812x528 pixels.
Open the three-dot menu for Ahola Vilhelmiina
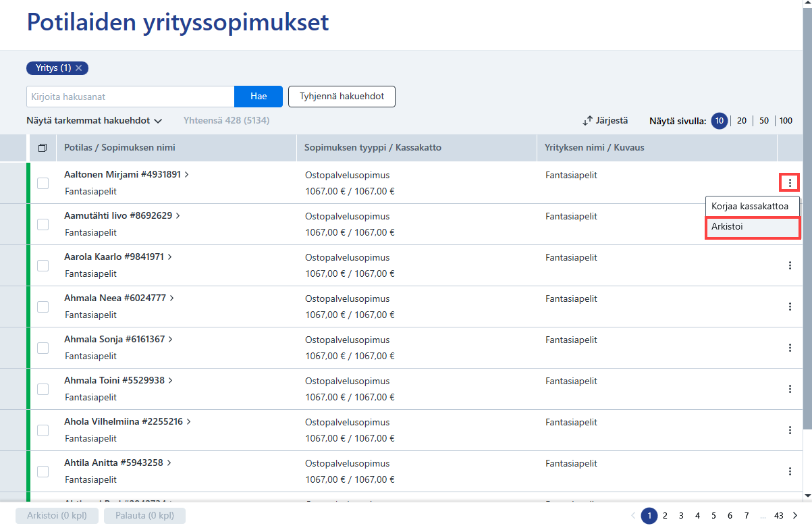tap(790, 430)
